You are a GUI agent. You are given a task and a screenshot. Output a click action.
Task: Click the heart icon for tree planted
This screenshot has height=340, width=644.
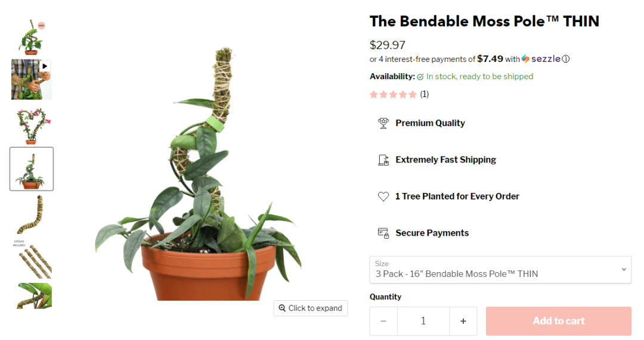tap(383, 196)
